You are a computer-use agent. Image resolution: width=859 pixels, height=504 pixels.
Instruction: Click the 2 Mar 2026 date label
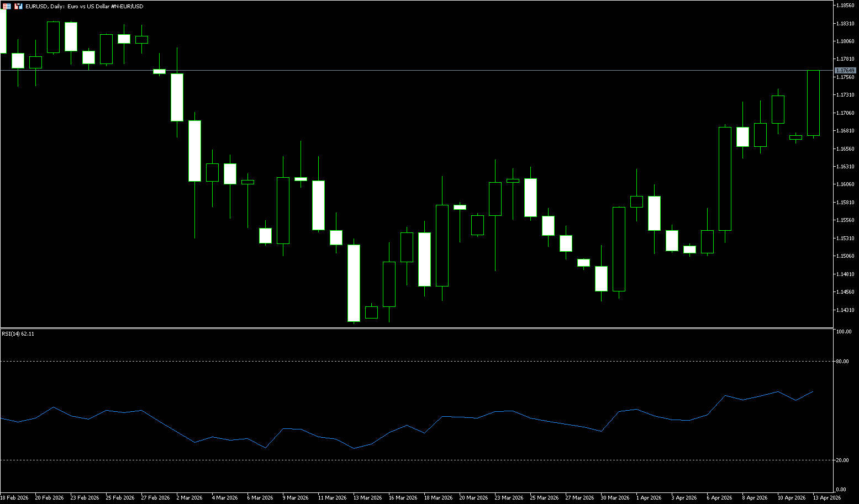pyautogui.click(x=189, y=498)
